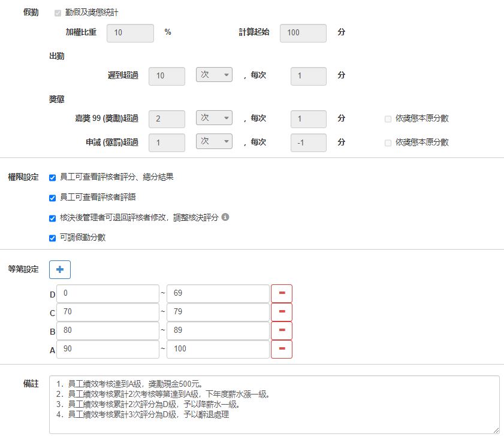Open the 次 dropdown in the 嘉獎 row
The image size is (504, 437).
pyautogui.click(x=214, y=119)
